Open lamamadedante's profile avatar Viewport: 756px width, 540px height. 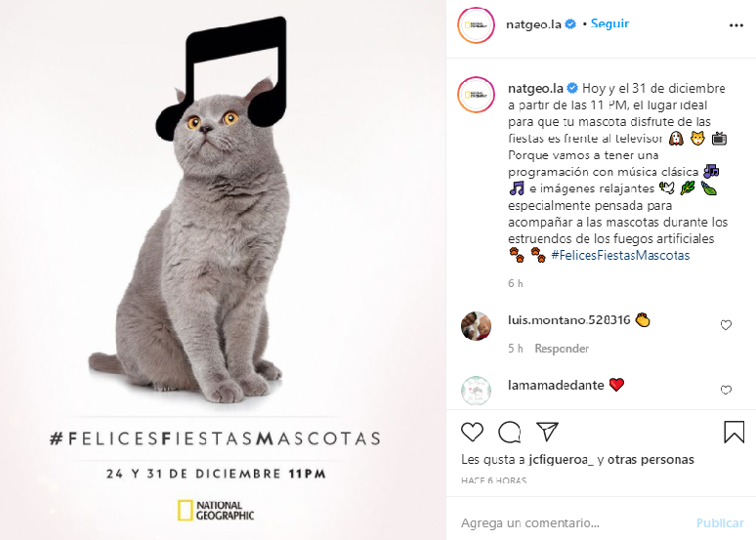[477, 390]
